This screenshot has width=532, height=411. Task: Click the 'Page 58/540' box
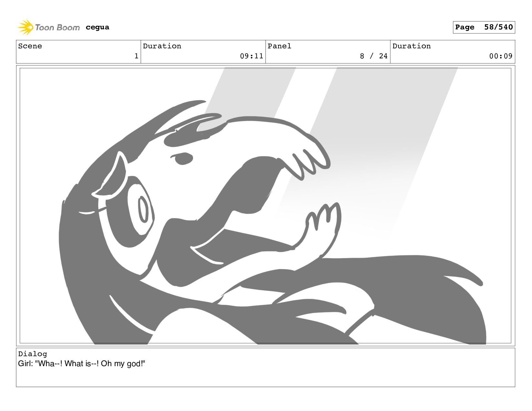pyautogui.click(x=484, y=27)
